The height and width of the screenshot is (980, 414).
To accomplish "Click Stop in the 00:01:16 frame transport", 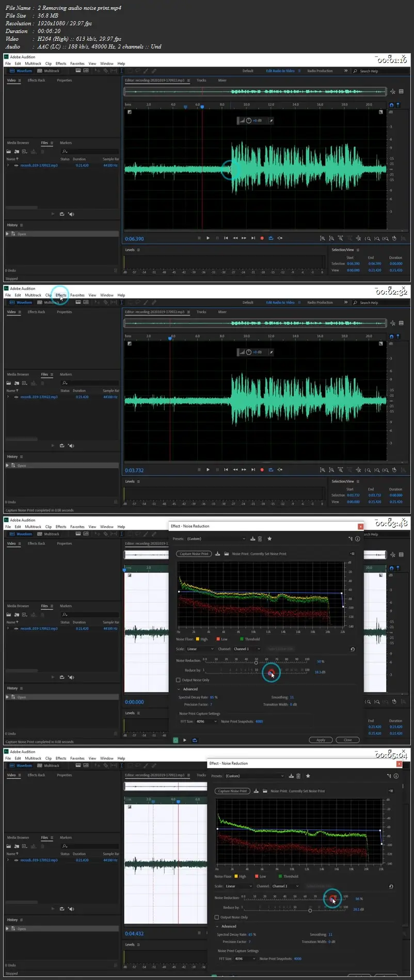I will coord(199,238).
